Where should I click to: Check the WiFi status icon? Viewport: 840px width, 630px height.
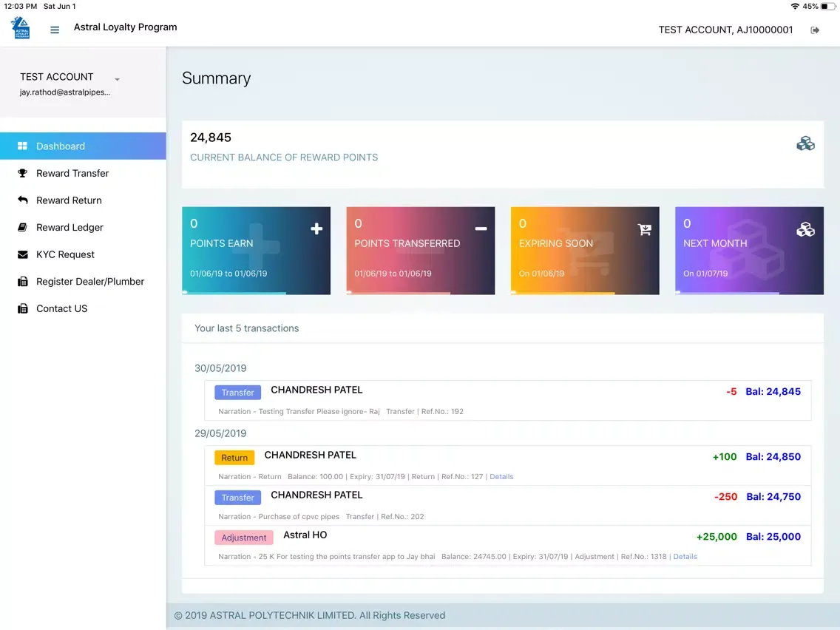(795, 7)
